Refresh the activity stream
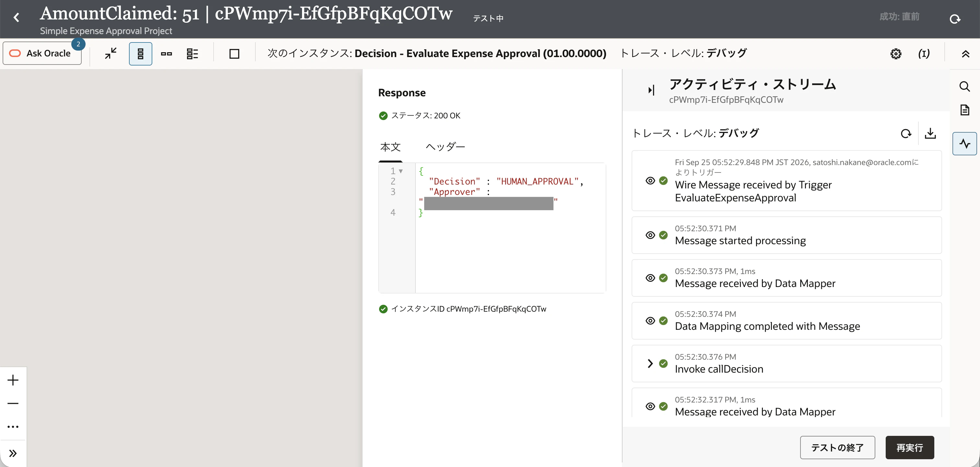 click(x=906, y=134)
